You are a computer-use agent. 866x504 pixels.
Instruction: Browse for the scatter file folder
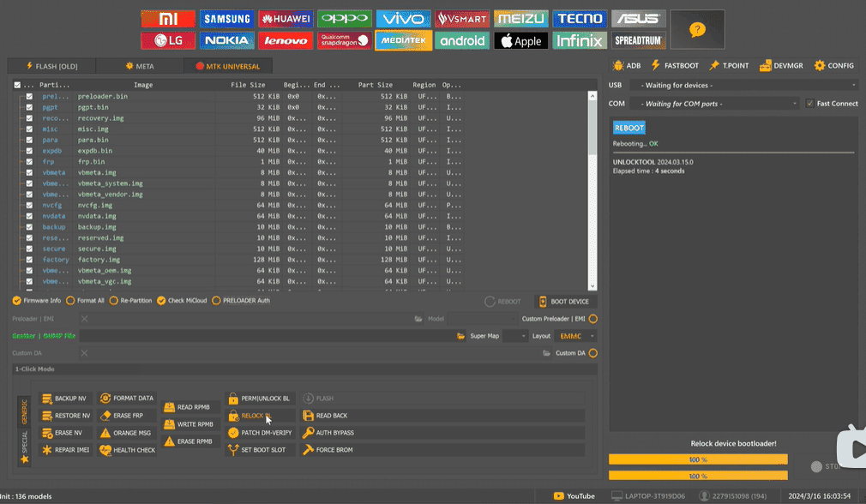(460, 336)
